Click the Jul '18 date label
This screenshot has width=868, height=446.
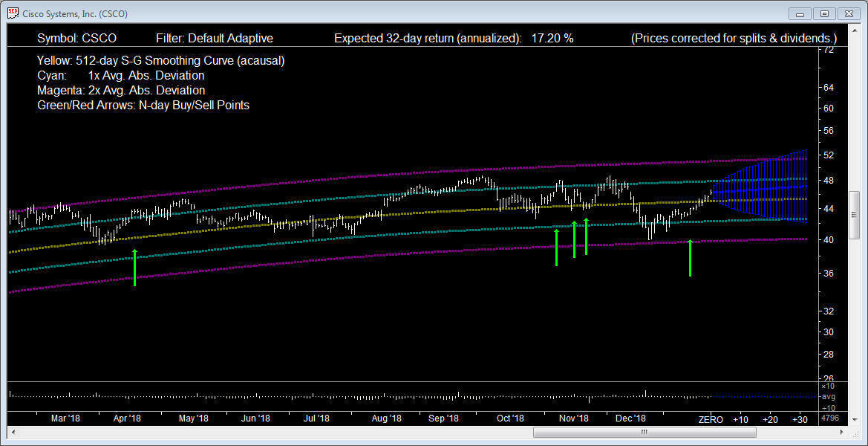point(317,418)
